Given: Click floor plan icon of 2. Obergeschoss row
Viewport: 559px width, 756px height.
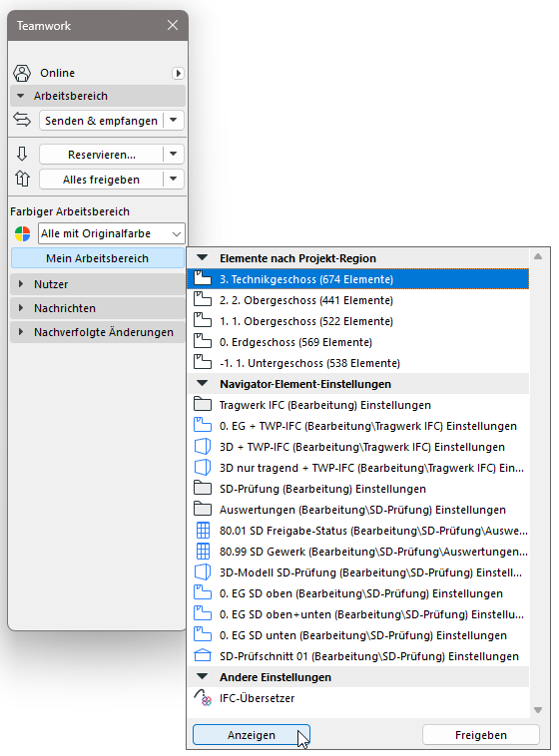Looking at the screenshot, I should click(x=203, y=300).
